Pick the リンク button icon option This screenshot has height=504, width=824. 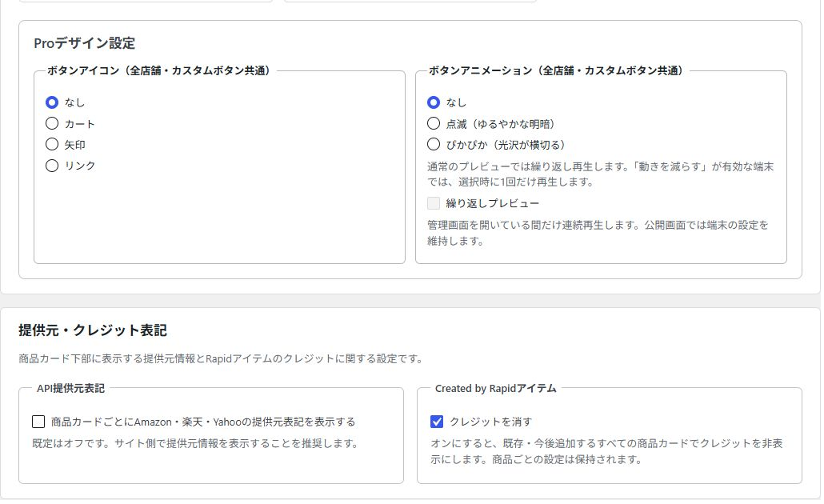51,166
